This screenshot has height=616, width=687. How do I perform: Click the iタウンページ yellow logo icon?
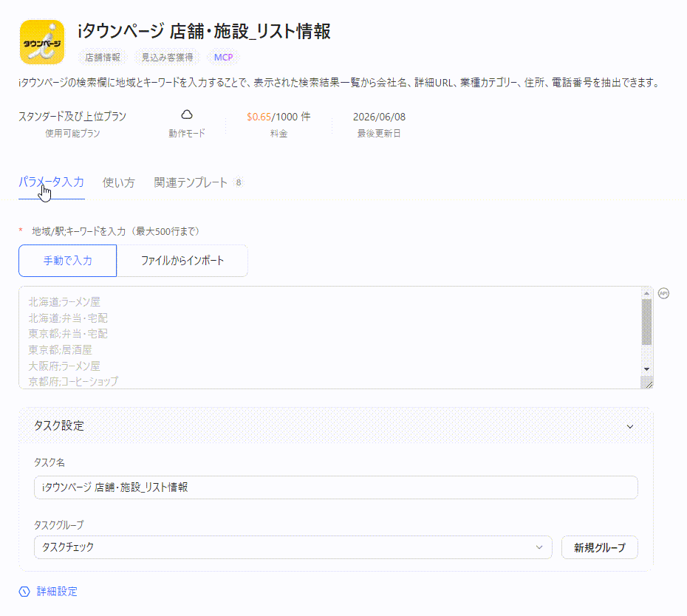tap(42, 42)
